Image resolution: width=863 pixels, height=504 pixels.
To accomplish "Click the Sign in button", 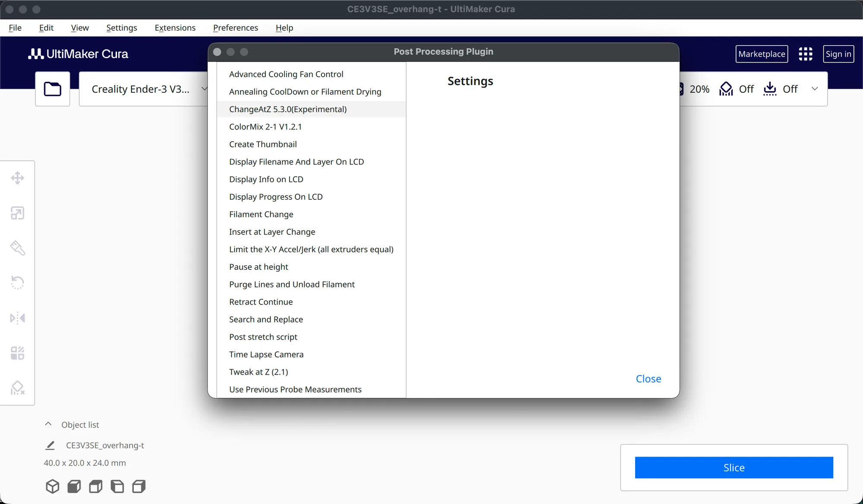I will (838, 54).
